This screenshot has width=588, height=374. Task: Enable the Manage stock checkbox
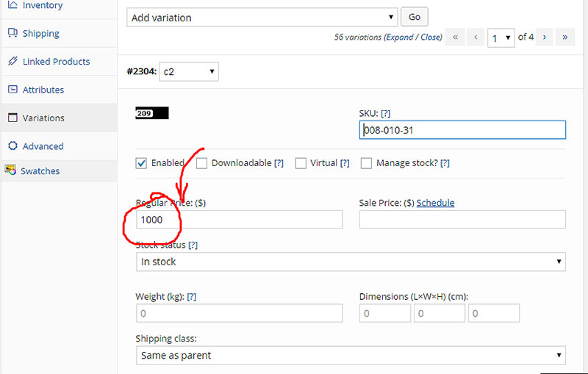[x=366, y=163]
